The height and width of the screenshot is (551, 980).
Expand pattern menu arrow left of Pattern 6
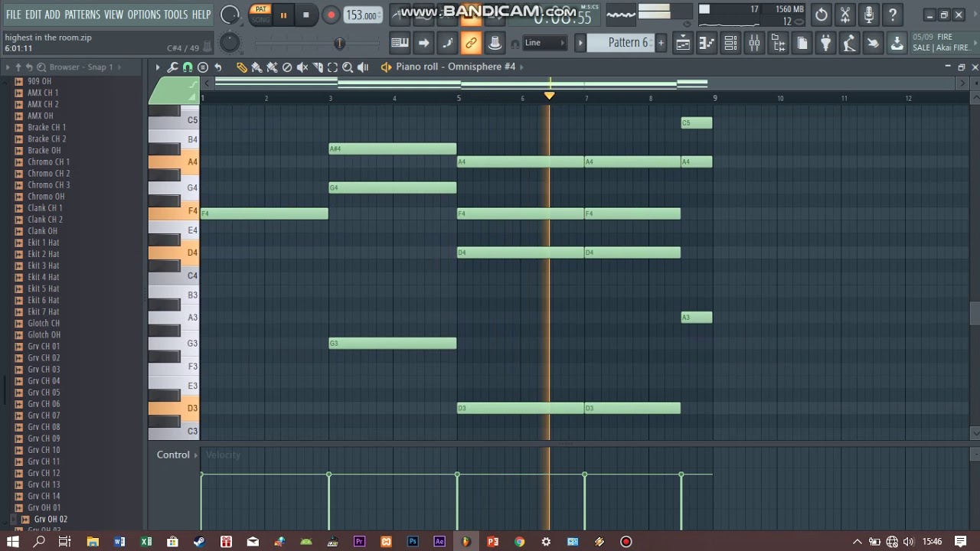[x=580, y=43]
